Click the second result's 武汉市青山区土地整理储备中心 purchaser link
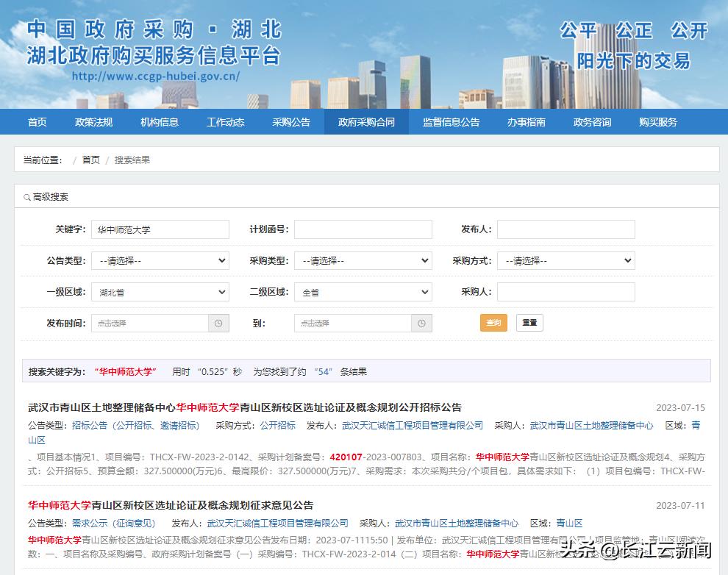728x575 pixels. coord(457,524)
